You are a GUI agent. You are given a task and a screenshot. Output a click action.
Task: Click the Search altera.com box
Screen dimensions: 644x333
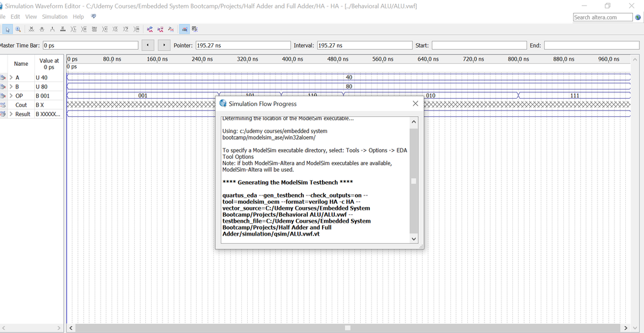pyautogui.click(x=603, y=17)
